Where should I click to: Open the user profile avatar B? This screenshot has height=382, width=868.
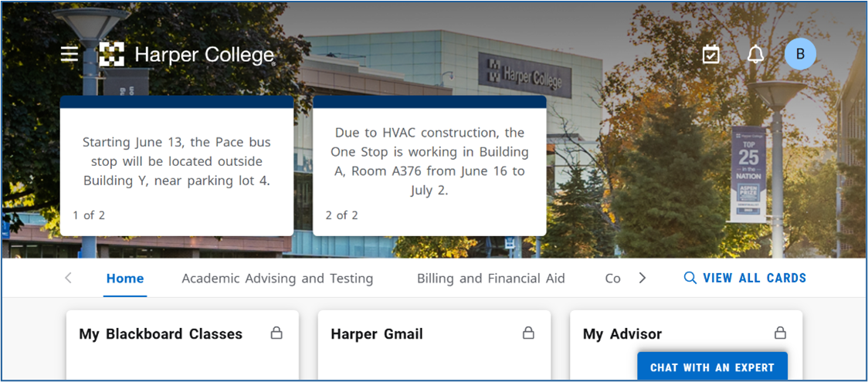[800, 54]
